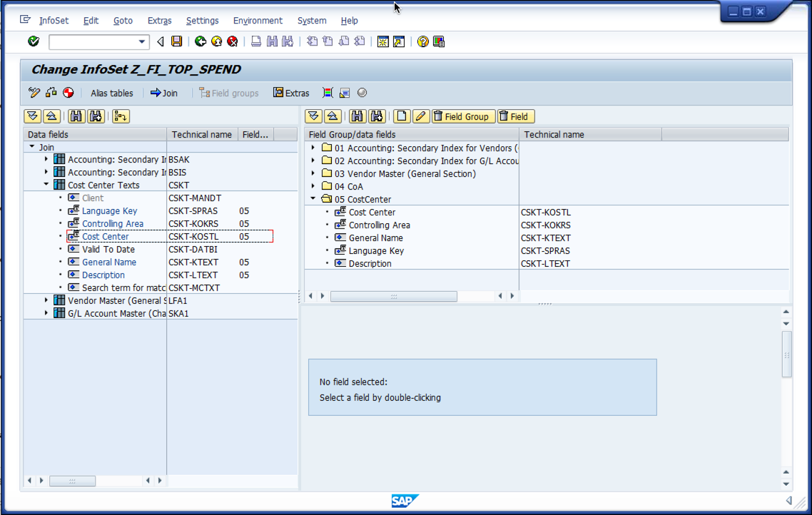Click the Save icon in the toolbar
This screenshot has height=515, width=812.
click(175, 41)
